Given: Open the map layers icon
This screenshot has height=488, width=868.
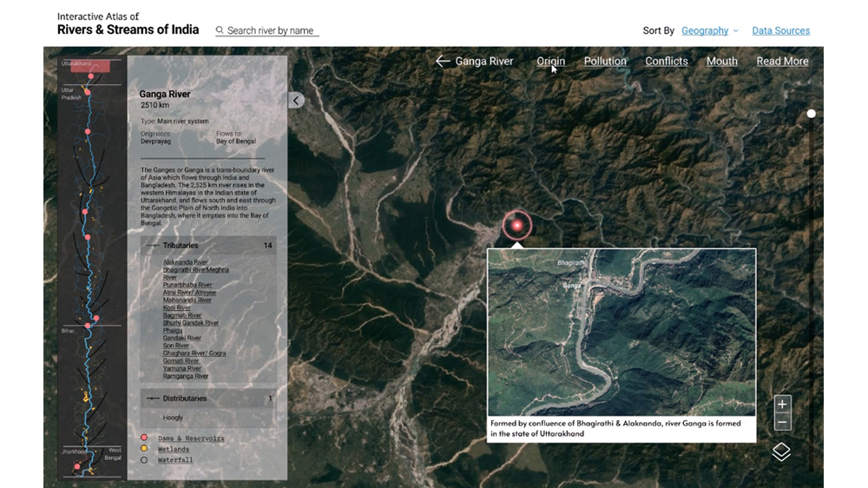Looking at the screenshot, I should pyautogui.click(x=781, y=452).
